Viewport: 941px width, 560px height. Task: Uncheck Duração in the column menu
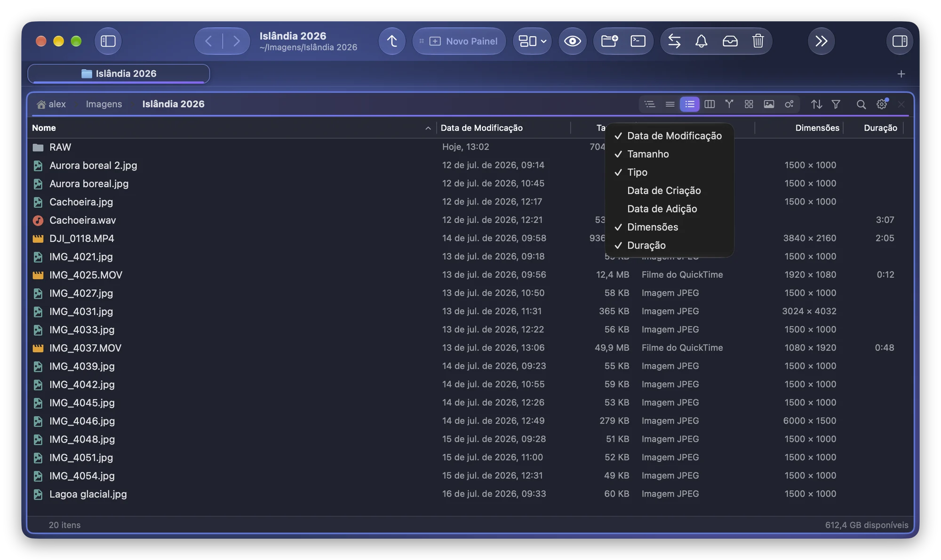pos(669,245)
